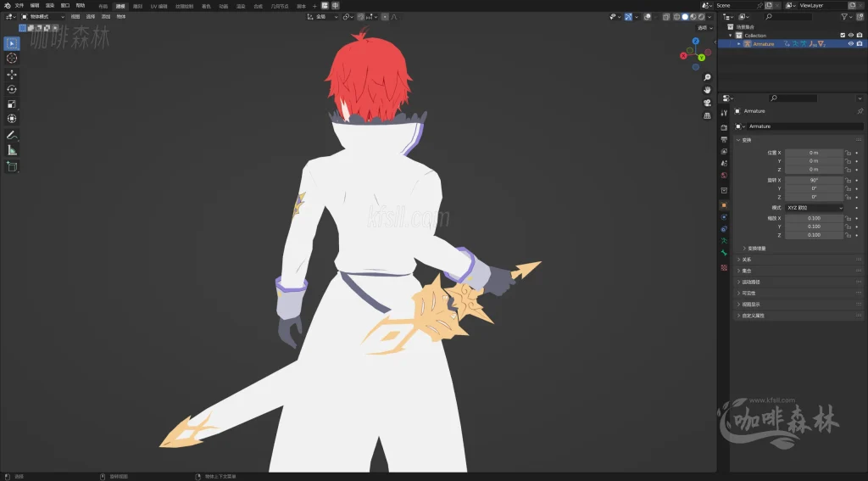This screenshot has width=868, height=481.
Task: Hide Collection in viewport via eye icon
Action: [x=851, y=36]
